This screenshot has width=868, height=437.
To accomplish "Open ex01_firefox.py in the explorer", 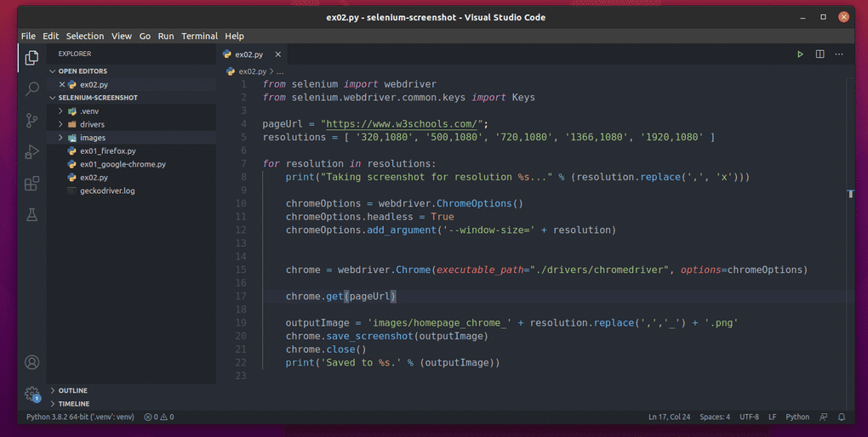I will [x=108, y=151].
